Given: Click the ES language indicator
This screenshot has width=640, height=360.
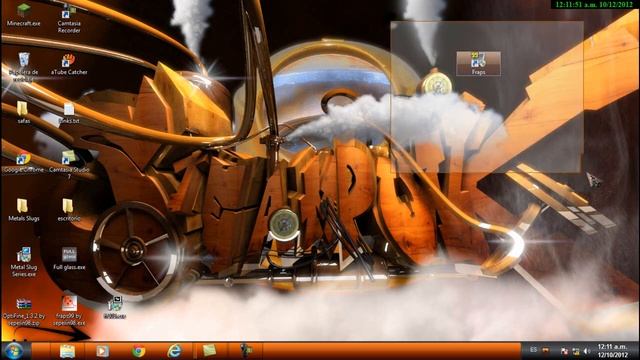Looking at the screenshot, I should point(533,350).
